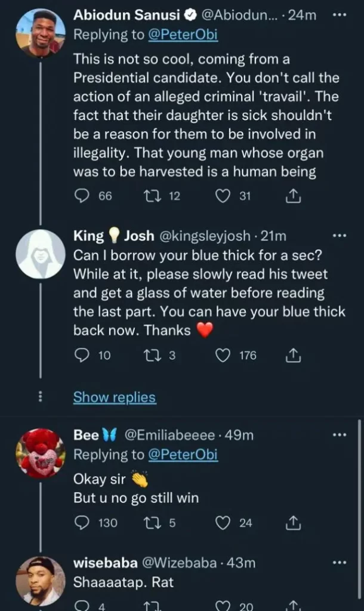Share Abiodun Sanusi's tweet

[x=292, y=196]
